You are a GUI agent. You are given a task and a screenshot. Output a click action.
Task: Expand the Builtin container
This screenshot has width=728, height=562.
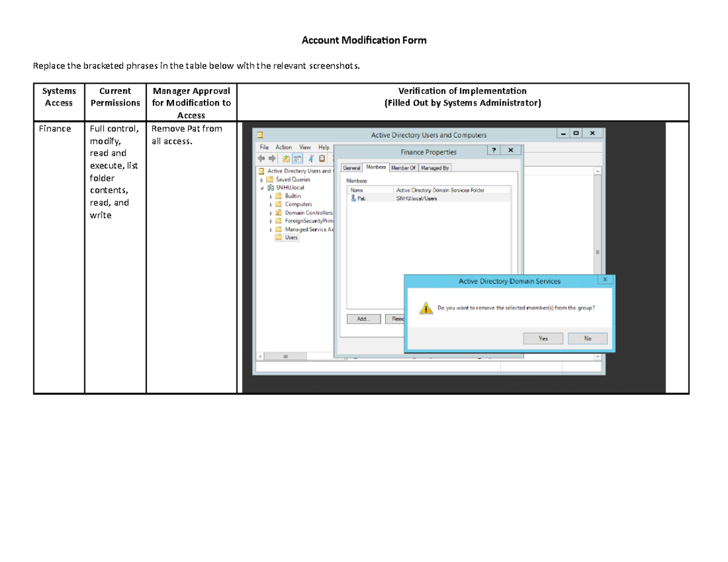coord(271,196)
